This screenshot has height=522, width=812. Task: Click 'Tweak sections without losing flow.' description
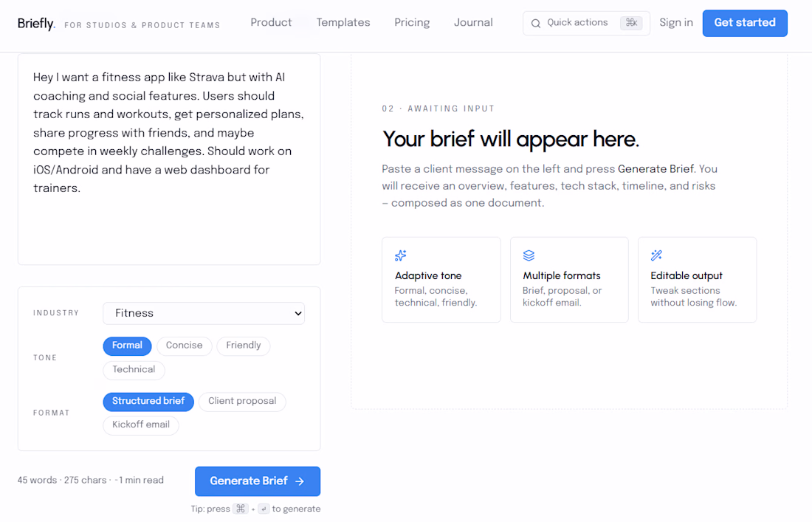[x=693, y=297]
